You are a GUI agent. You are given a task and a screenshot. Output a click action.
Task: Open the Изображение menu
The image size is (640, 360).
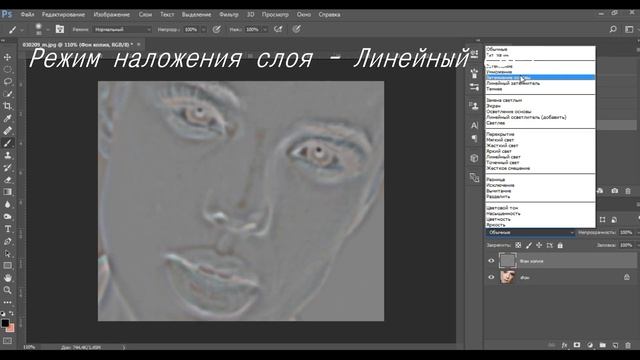click(x=111, y=14)
